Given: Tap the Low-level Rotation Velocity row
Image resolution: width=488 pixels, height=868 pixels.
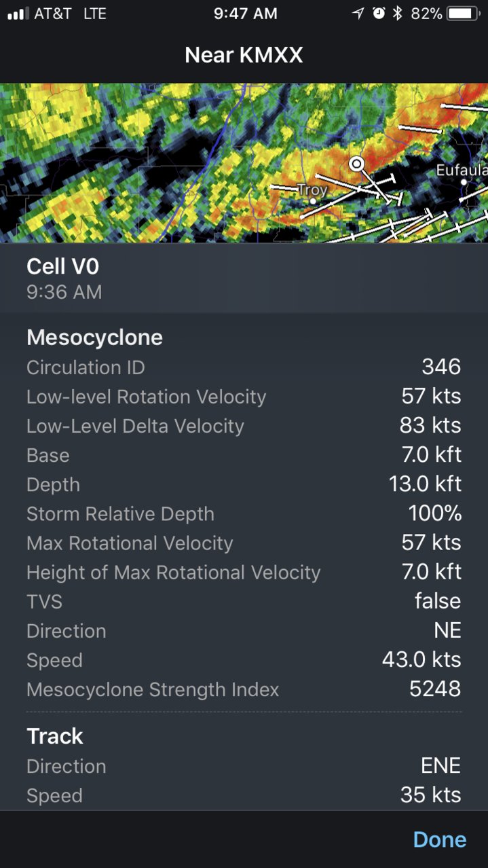Looking at the screenshot, I should click(244, 397).
